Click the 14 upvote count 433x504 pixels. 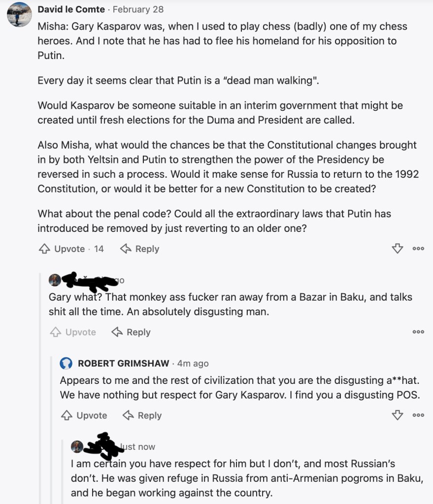(99, 249)
